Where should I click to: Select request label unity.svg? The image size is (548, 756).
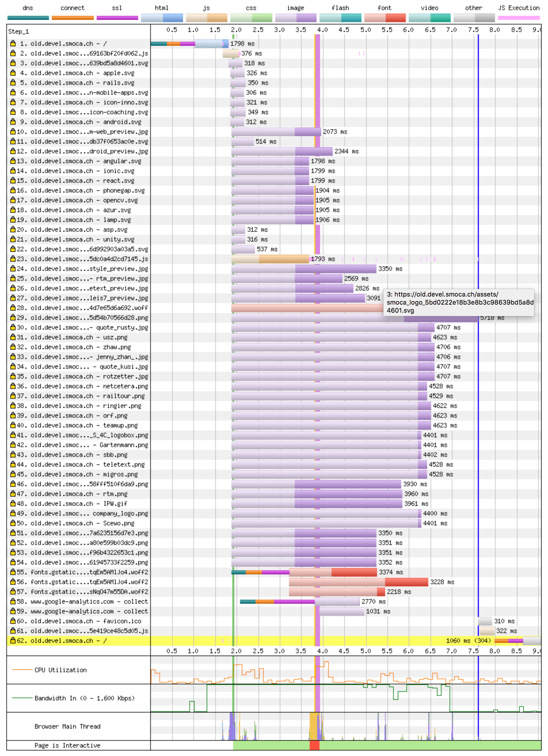click(83, 239)
